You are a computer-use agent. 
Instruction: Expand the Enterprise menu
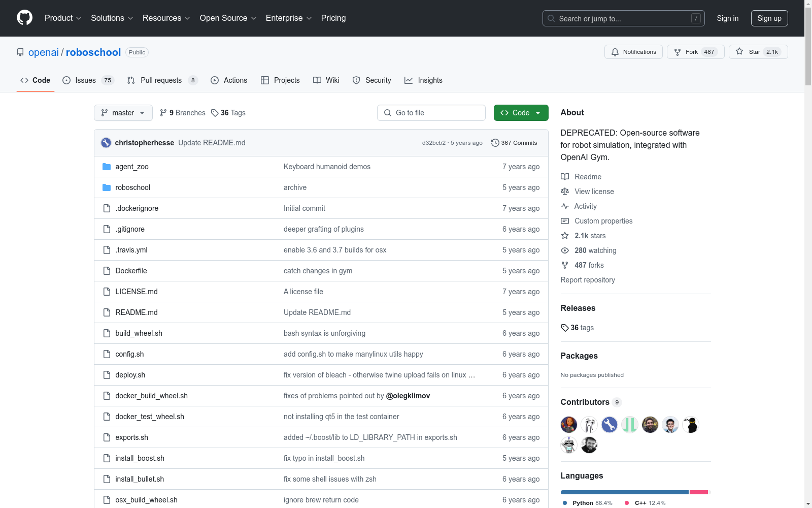point(289,18)
